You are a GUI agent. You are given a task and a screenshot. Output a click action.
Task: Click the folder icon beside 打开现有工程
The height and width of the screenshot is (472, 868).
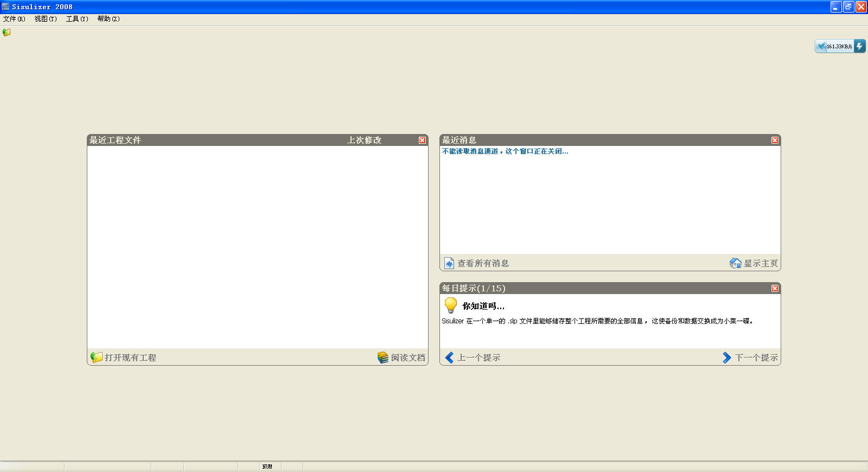97,358
